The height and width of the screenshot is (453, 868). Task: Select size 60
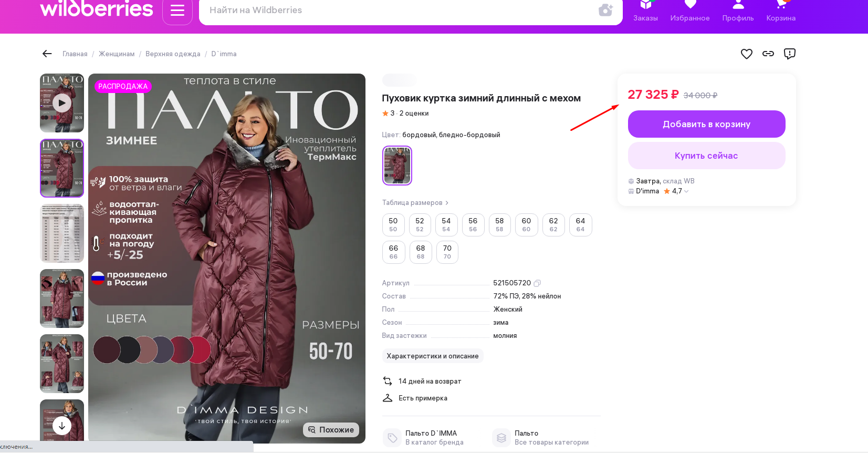[526, 225]
